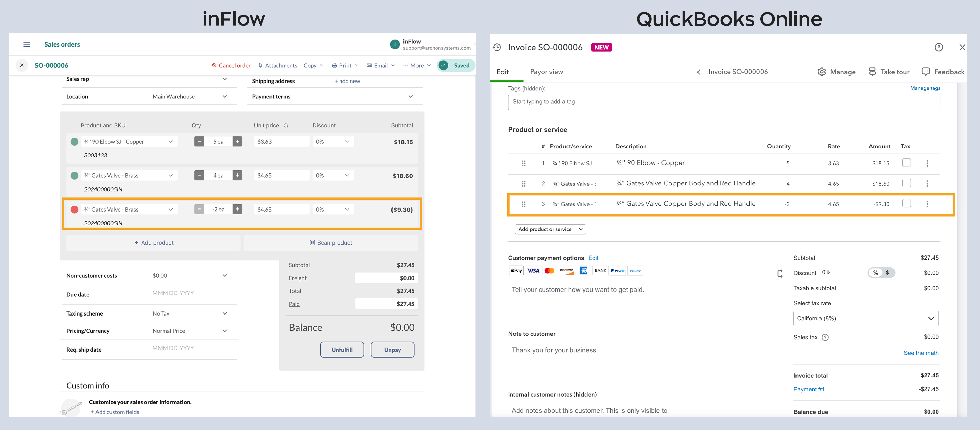Click the red status dot on third line
Viewport: 980px width, 430px height.
click(x=75, y=209)
